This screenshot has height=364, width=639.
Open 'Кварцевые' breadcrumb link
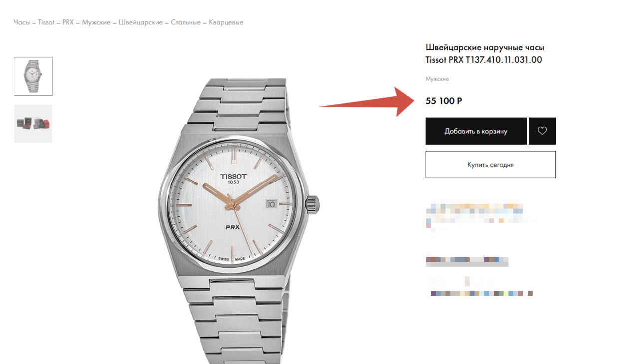[x=226, y=22]
